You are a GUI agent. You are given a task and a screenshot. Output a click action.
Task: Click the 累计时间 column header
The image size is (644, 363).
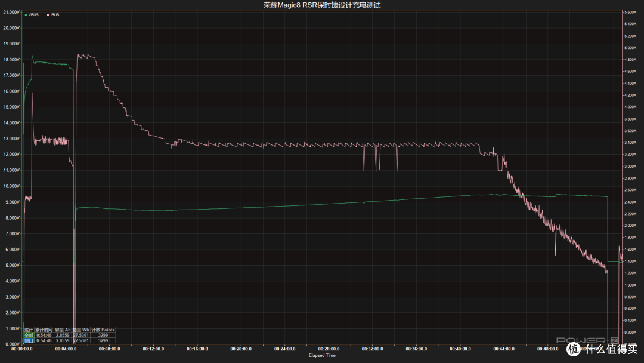click(44, 330)
